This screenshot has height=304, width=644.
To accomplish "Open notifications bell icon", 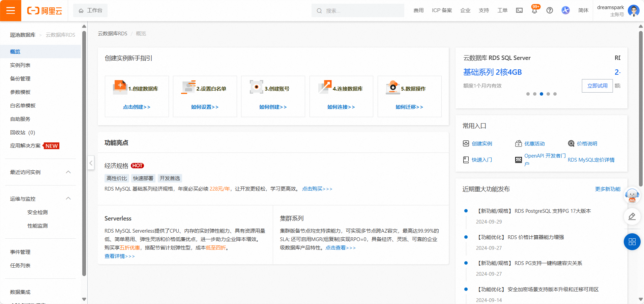I will pyautogui.click(x=534, y=10).
